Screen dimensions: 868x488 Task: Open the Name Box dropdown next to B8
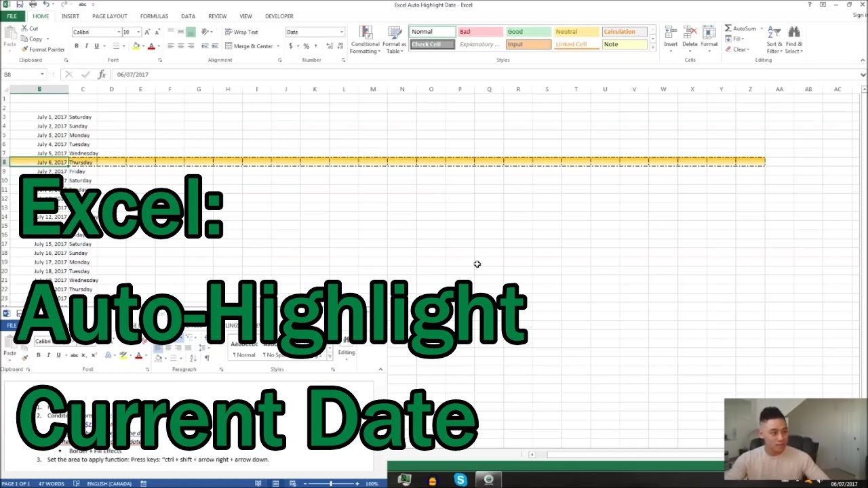(42, 75)
